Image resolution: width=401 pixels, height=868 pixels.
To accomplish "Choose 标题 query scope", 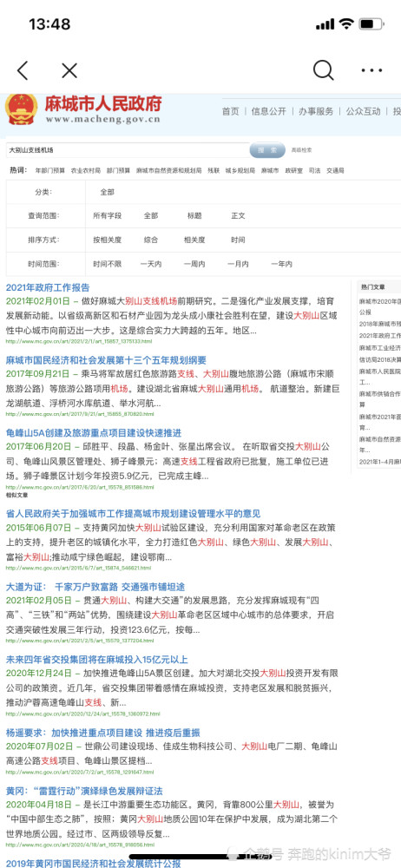I will [194, 216].
